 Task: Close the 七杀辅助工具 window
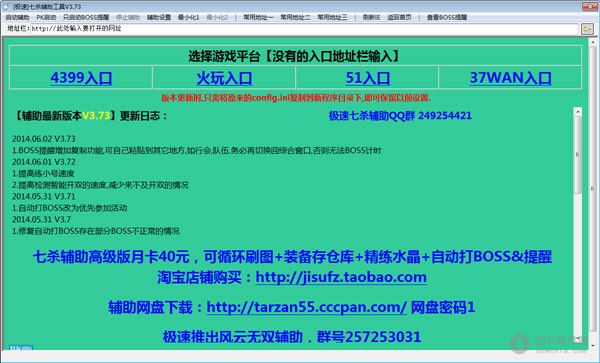(589, 6)
